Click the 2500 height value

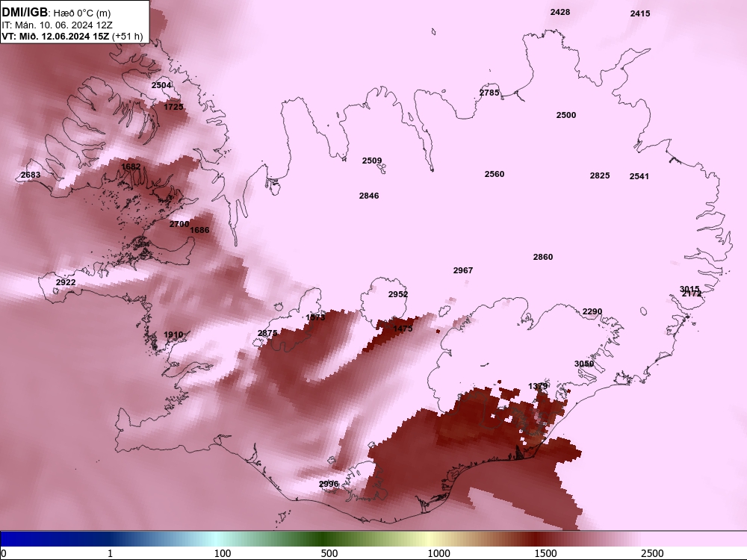566,115
